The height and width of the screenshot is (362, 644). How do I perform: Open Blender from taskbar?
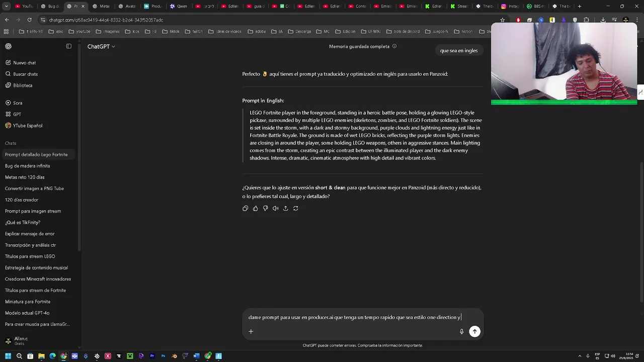174,356
